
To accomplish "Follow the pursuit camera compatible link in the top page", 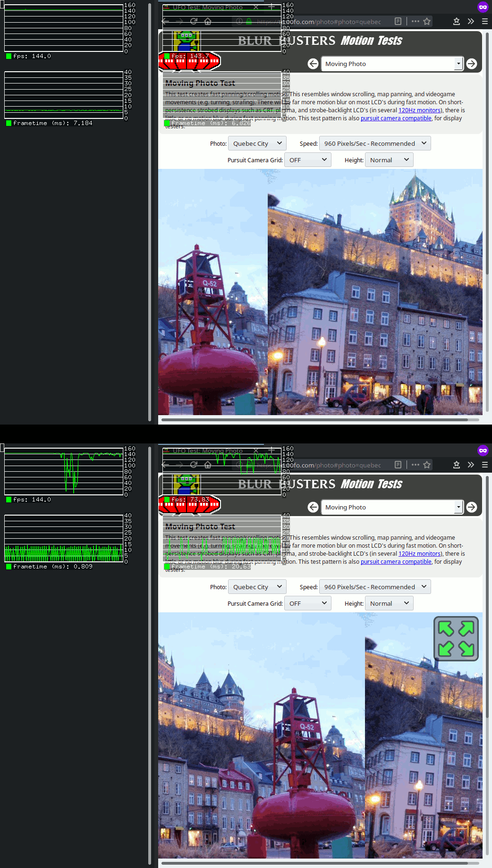I will click(396, 118).
